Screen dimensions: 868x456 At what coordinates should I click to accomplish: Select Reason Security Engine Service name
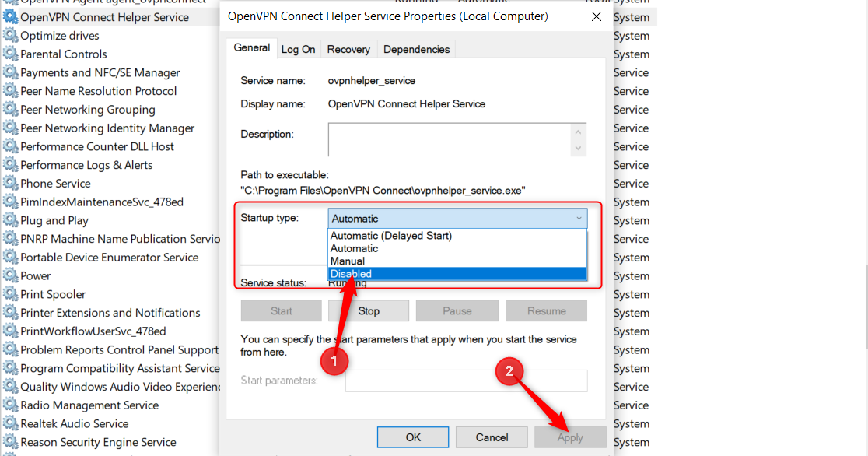coord(98,442)
